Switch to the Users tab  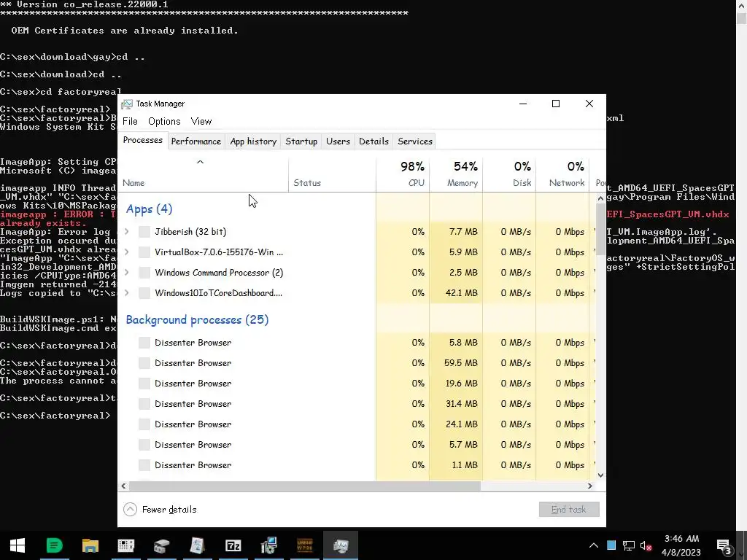tap(338, 141)
